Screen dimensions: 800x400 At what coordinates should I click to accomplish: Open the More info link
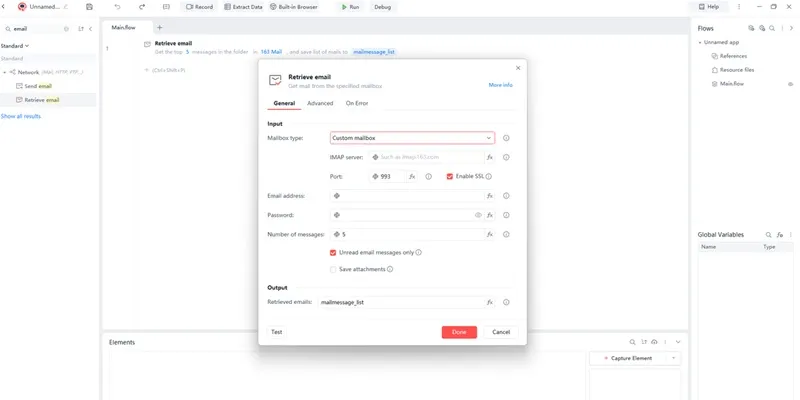501,85
